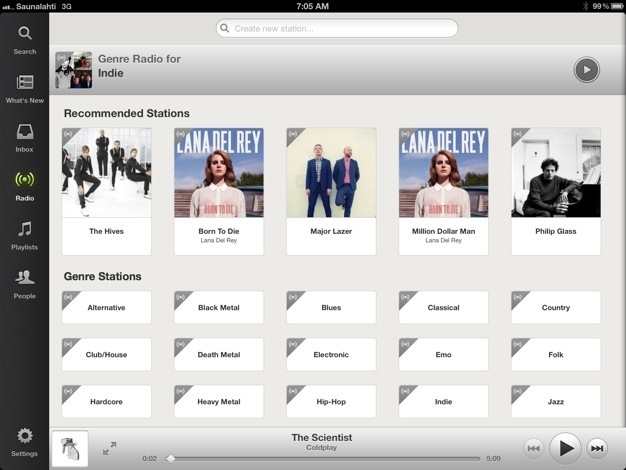Open Search in the sidebar
The height and width of the screenshot is (470, 626).
25,40
